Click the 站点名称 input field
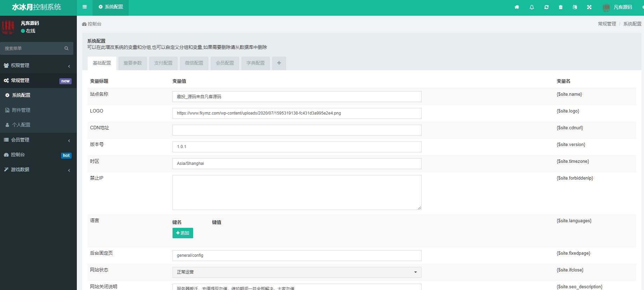The height and width of the screenshot is (290, 644). point(297,97)
